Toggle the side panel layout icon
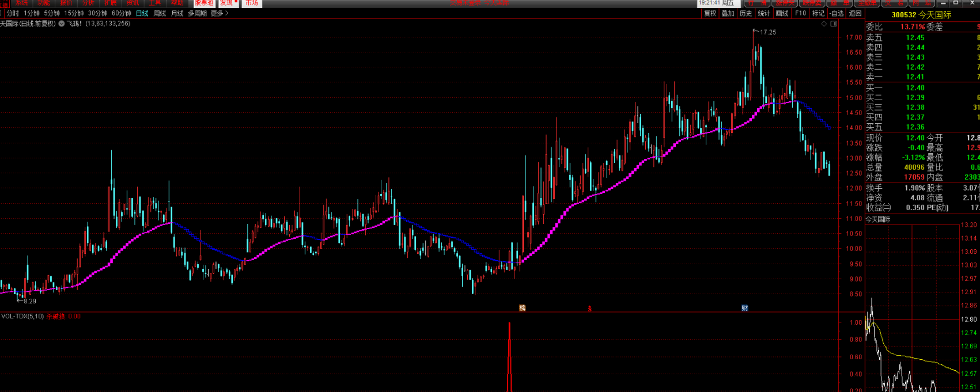Image resolution: width=980 pixels, height=392 pixels. pyautogui.click(x=834, y=24)
